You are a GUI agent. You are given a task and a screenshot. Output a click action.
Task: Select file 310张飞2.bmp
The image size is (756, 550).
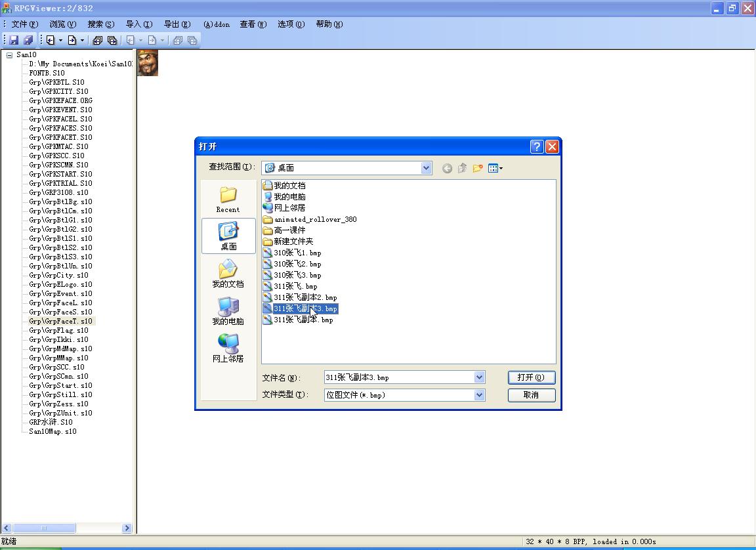click(x=292, y=264)
